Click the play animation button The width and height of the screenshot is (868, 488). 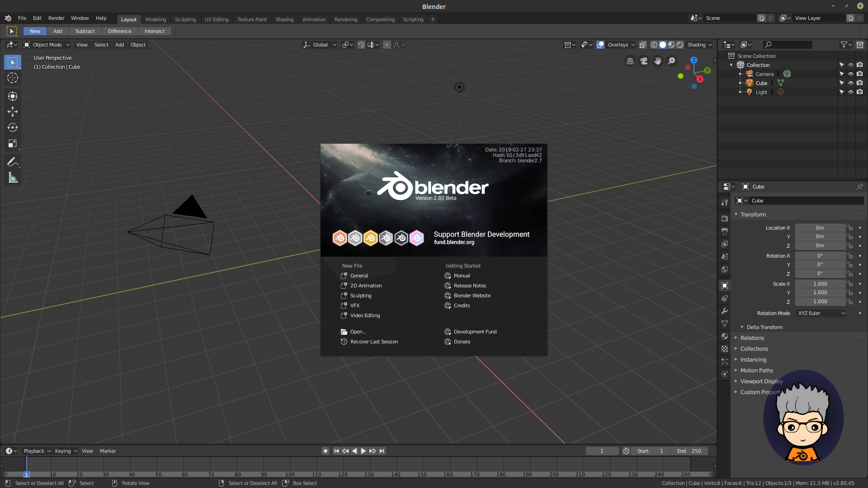click(x=363, y=451)
